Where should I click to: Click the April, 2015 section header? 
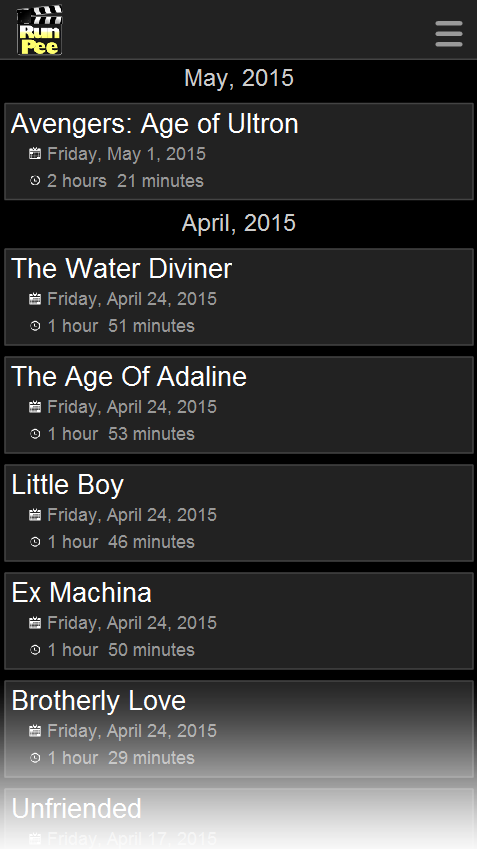(239, 224)
